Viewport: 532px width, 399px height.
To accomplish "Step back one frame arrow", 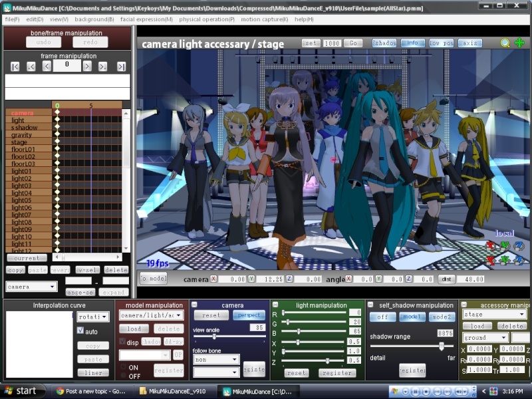I will [x=47, y=66].
